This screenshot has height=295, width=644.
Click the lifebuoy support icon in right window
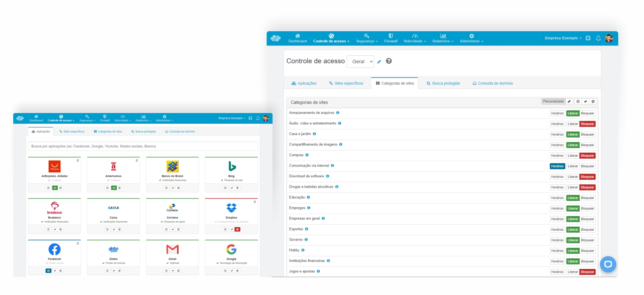pyautogui.click(x=588, y=38)
